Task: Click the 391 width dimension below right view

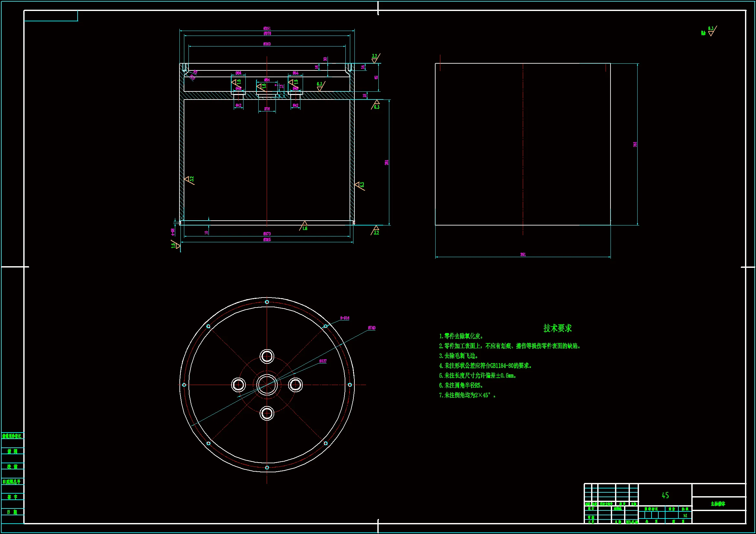Action: (523, 255)
